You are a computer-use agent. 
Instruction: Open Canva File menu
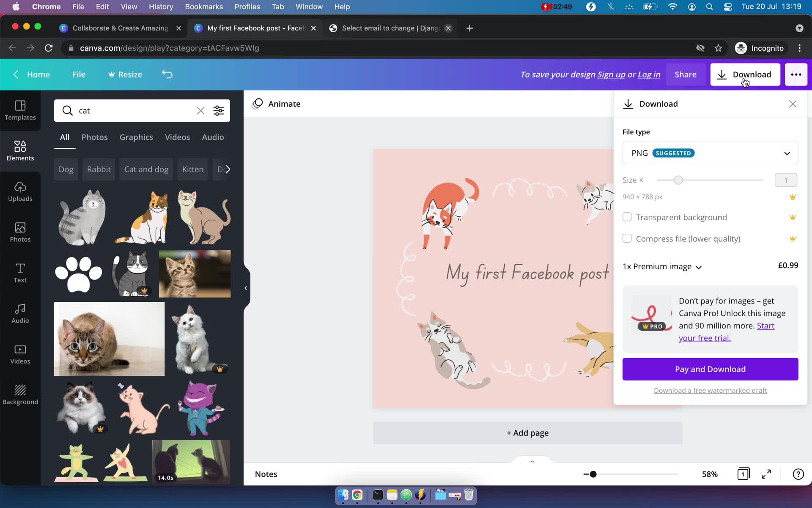point(79,75)
